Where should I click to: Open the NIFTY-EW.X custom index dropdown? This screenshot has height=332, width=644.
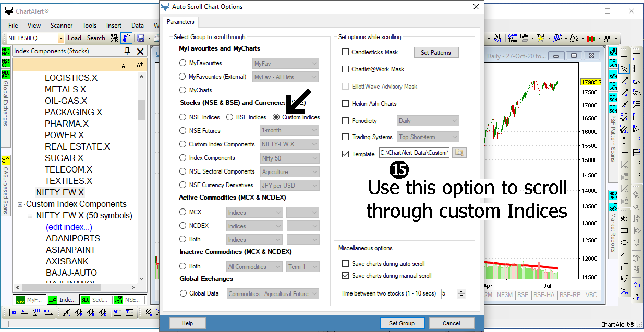[x=289, y=144]
